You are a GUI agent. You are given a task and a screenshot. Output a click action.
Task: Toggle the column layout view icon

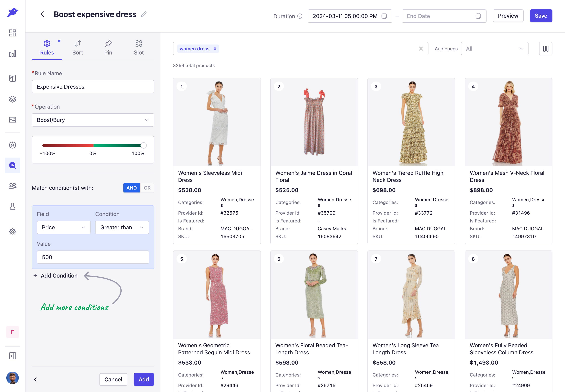pos(546,49)
